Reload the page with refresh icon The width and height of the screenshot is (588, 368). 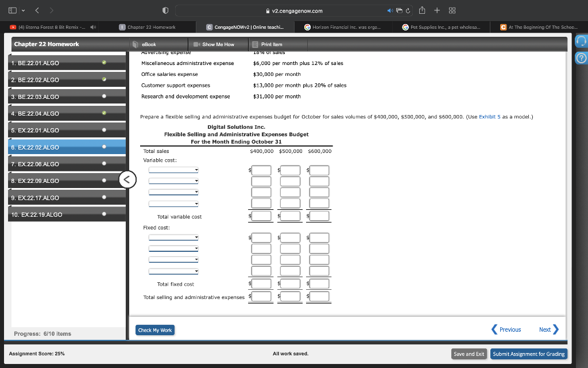(408, 11)
